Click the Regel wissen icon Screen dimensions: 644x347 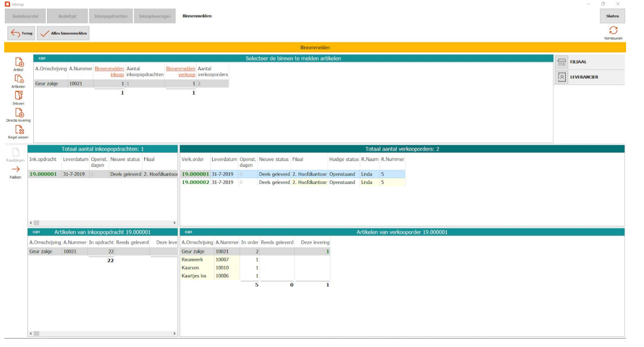point(19,130)
